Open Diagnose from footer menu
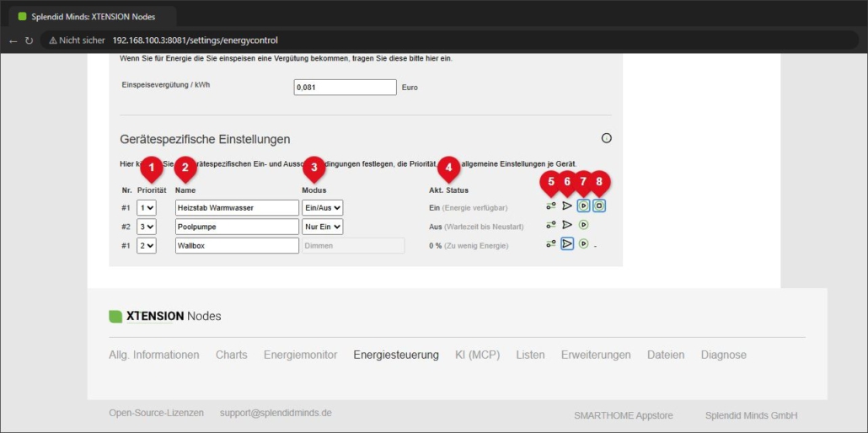Image resolution: width=868 pixels, height=433 pixels. [x=724, y=355]
